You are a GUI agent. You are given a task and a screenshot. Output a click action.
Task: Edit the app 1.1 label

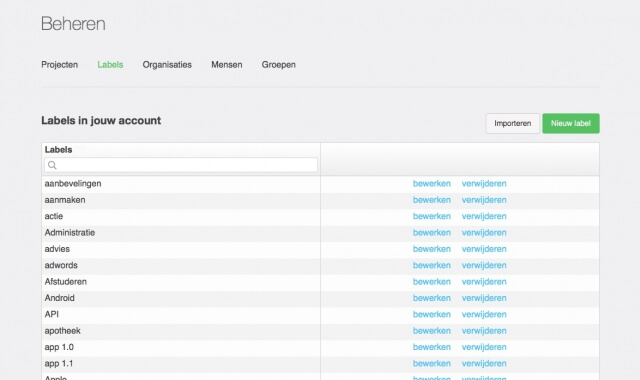coord(432,363)
